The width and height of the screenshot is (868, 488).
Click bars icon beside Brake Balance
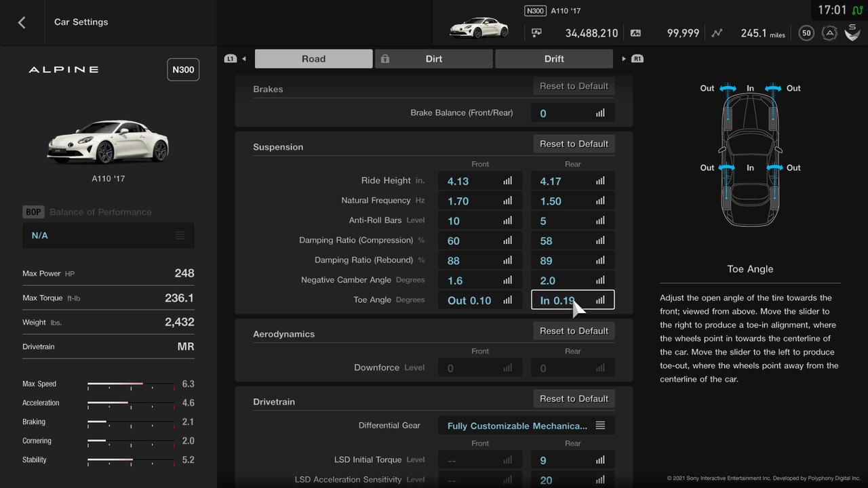pos(600,113)
